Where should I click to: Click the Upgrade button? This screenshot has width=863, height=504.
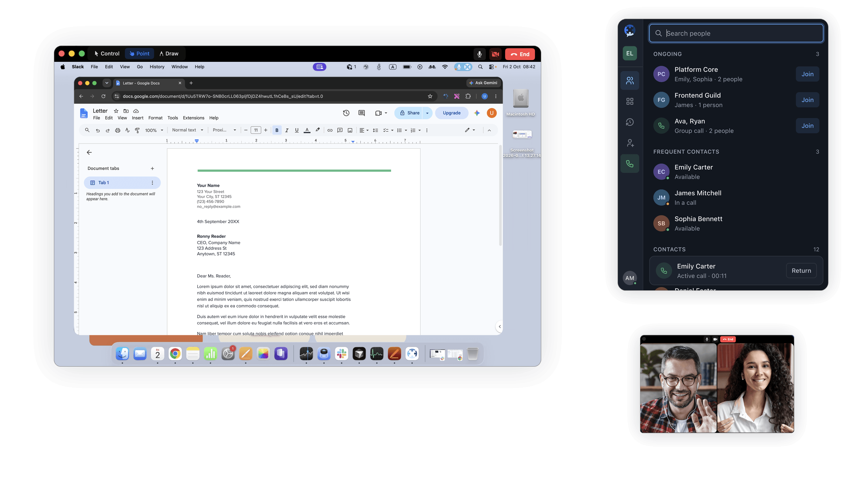452,113
